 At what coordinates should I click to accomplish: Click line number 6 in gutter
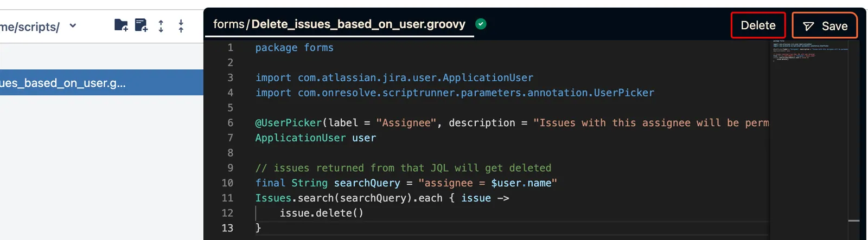230,123
